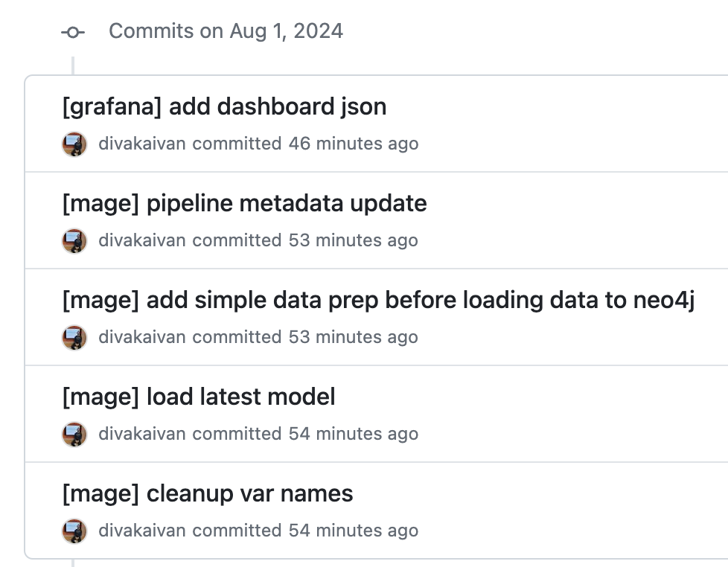Open the "[mage] pipeline metadata update" commit

pyautogui.click(x=244, y=203)
